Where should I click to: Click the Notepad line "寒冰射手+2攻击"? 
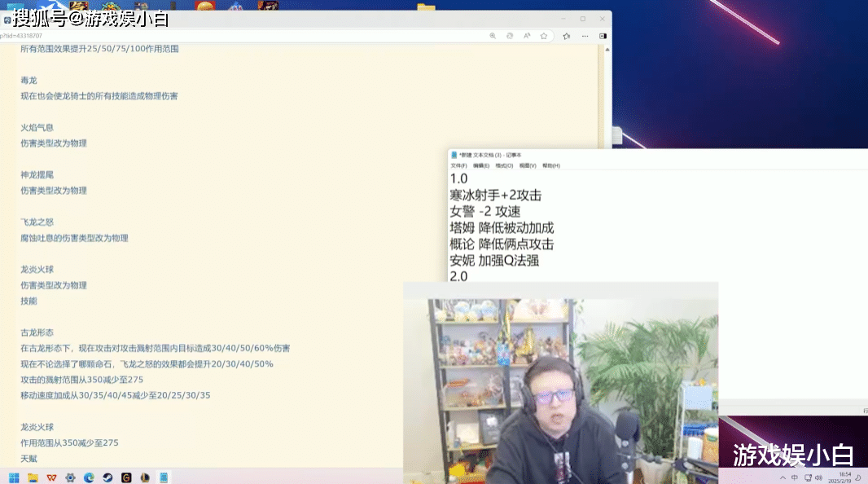(495, 196)
